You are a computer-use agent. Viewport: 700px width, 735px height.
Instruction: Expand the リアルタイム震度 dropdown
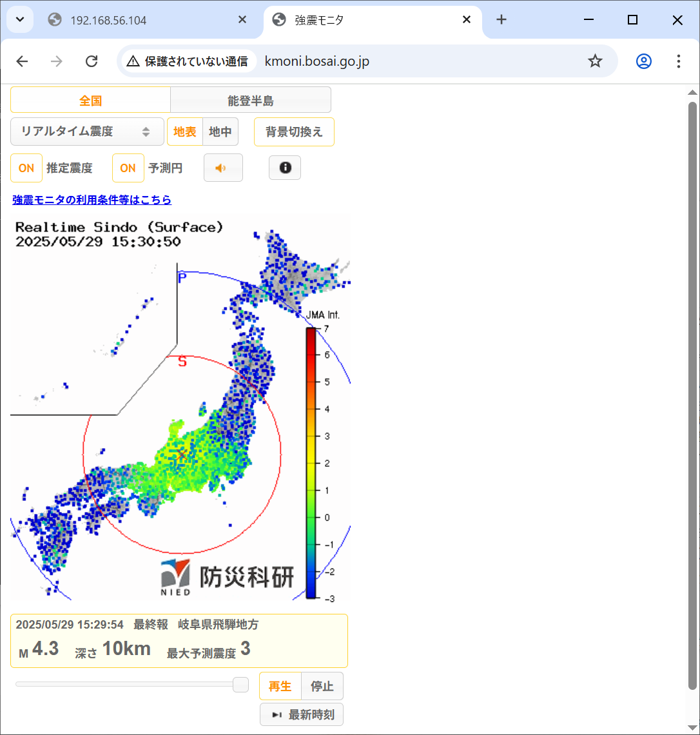(87, 132)
